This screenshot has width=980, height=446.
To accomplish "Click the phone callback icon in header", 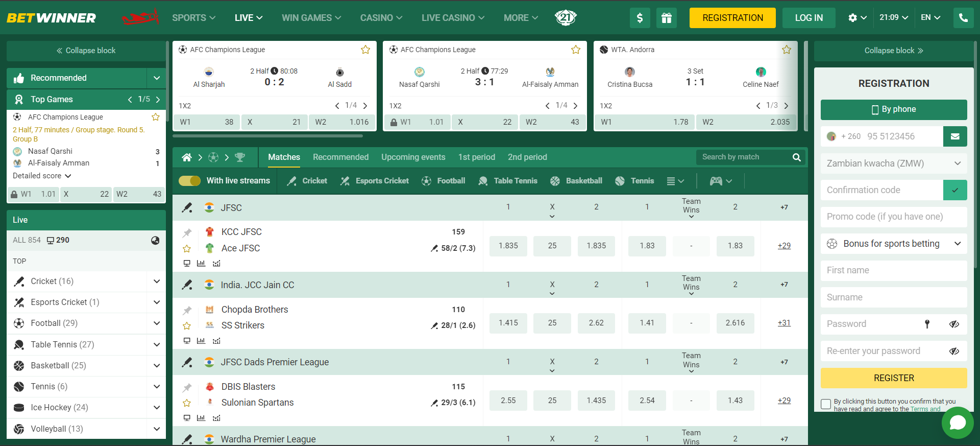I will point(963,18).
